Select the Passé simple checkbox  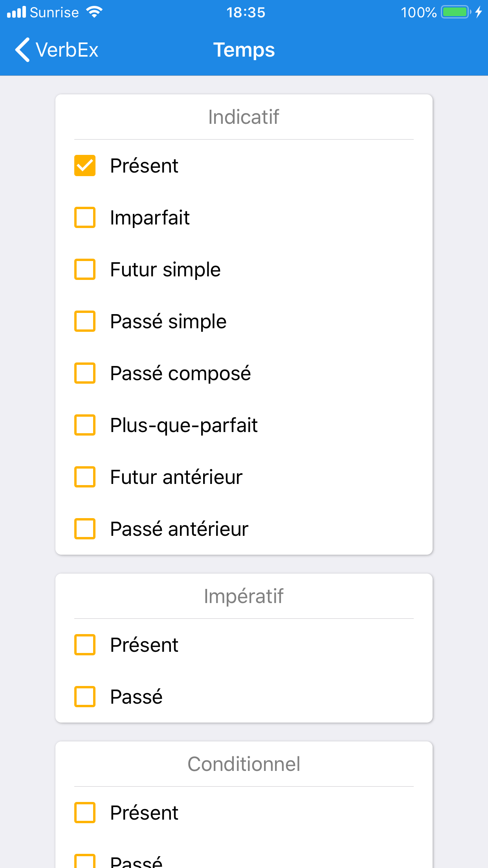point(85,321)
